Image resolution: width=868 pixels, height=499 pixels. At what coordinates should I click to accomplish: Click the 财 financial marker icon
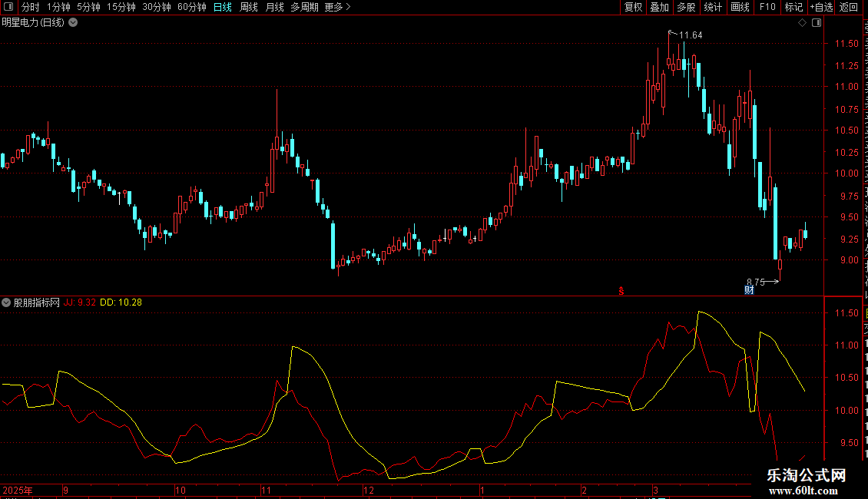pos(749,290)
